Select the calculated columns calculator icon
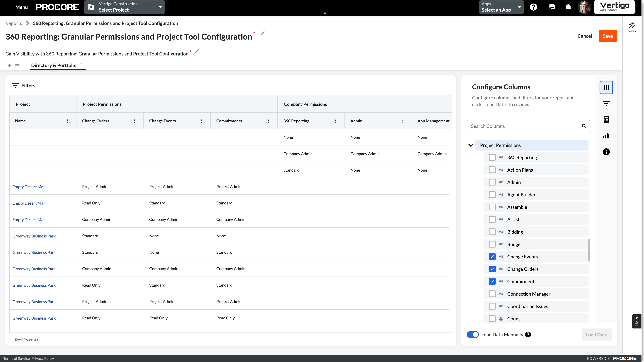Viewport: 644px width, 362px height. pyautogui.click(x=606, y=119)
